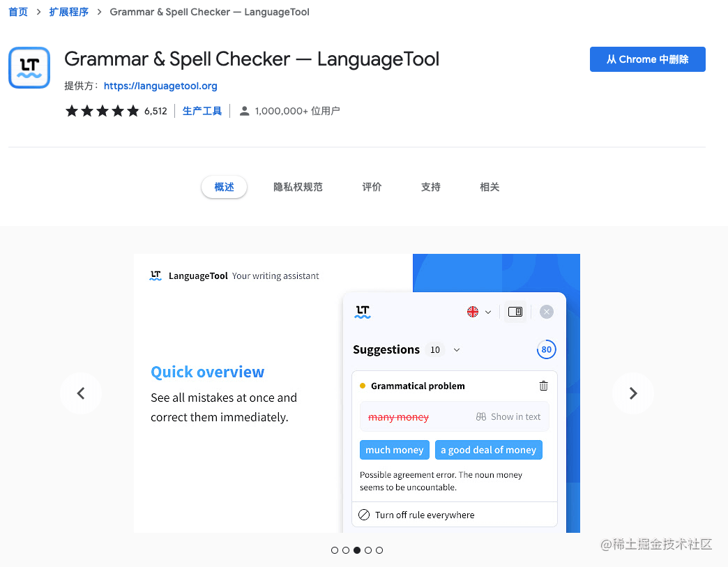Viewport: 728px width, 567px height.
Task: Click the screenshot slide thumbnail image
Action: [356, 393]
